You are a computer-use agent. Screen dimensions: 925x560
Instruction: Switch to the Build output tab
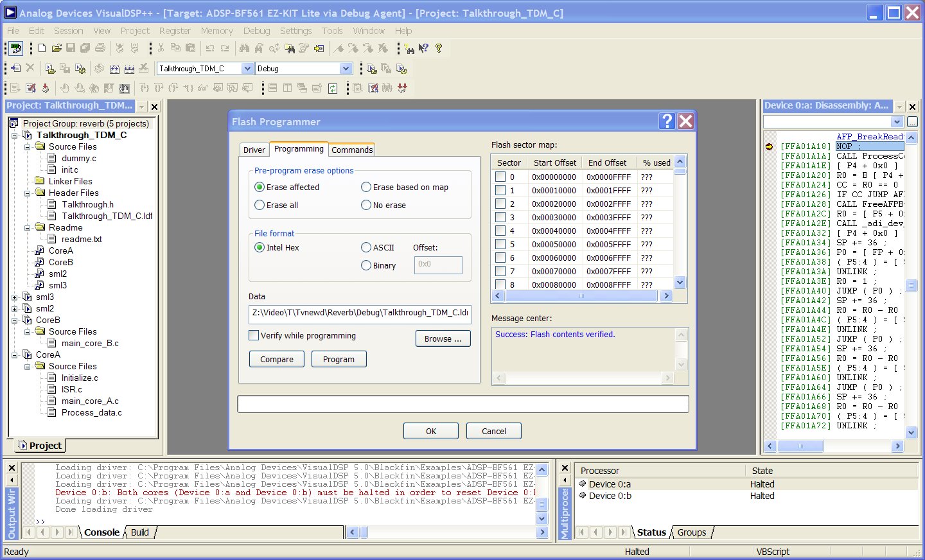coord(140,532)
